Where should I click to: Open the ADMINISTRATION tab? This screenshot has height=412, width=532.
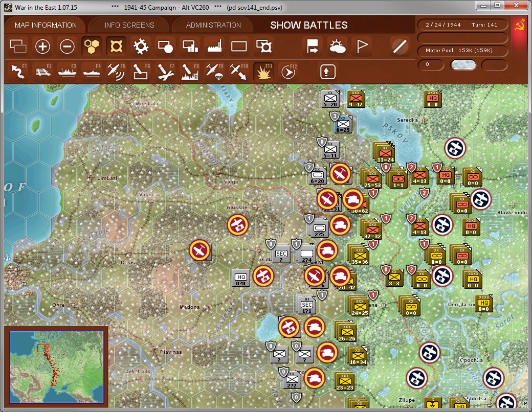click(x=213, y=25)
